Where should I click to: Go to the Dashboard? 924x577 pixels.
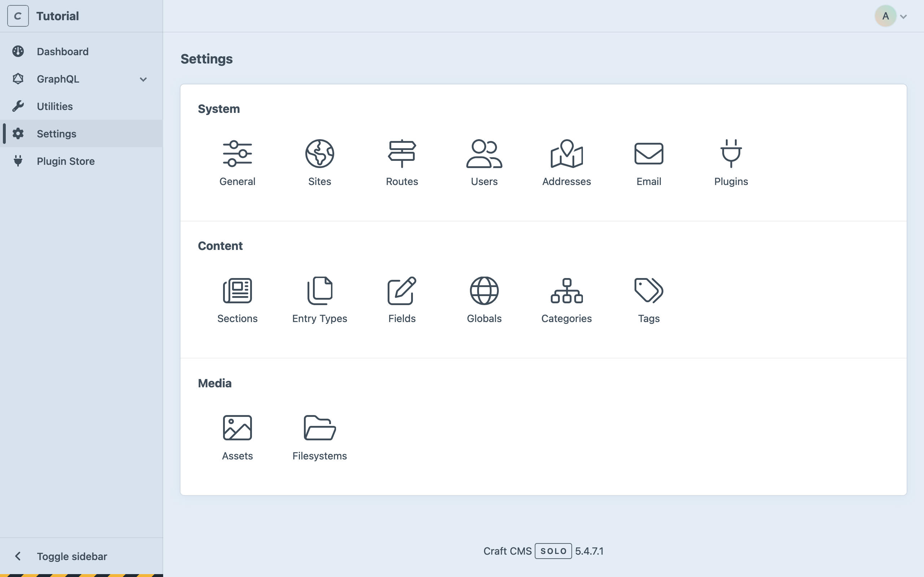pyautogui.click(x=62, y=51)
